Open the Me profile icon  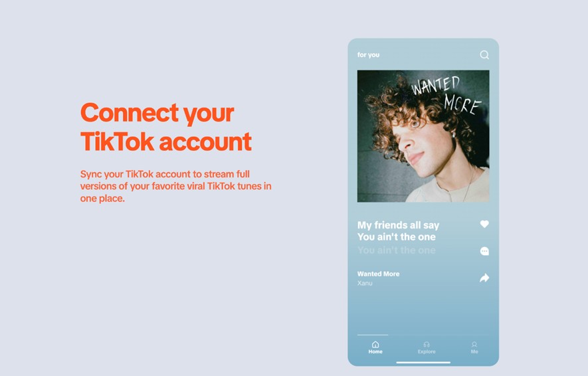tap(474, 345)
